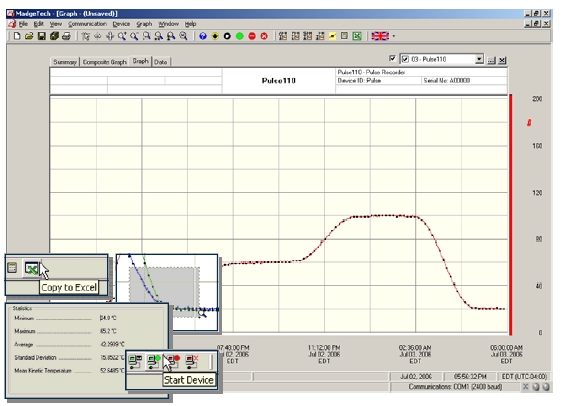Screen dimensions: 564x406
Task: Open the Device menu
Action: point(121,24)
